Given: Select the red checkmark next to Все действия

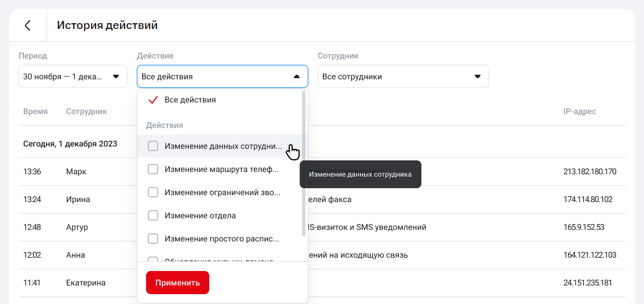Looking at the screenshot, I should [x=153, y=100].
